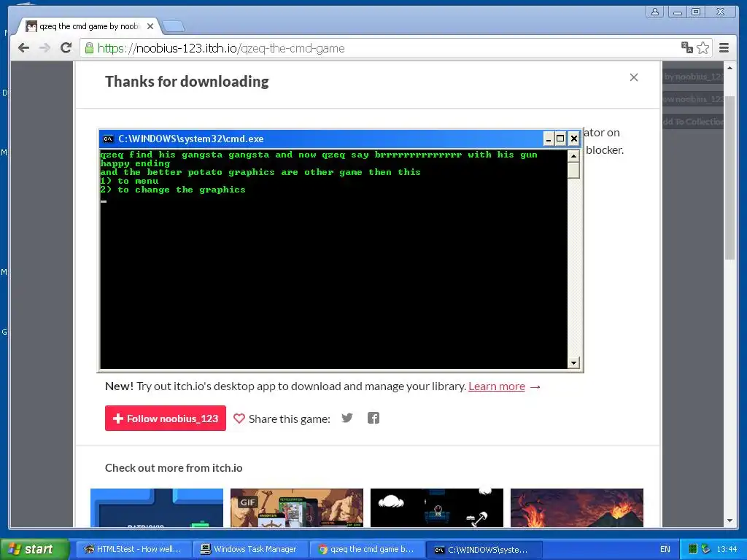The image size is (747, 560).
Task: Click the heart icon beside Share this game
Action: tap(239, 419)
